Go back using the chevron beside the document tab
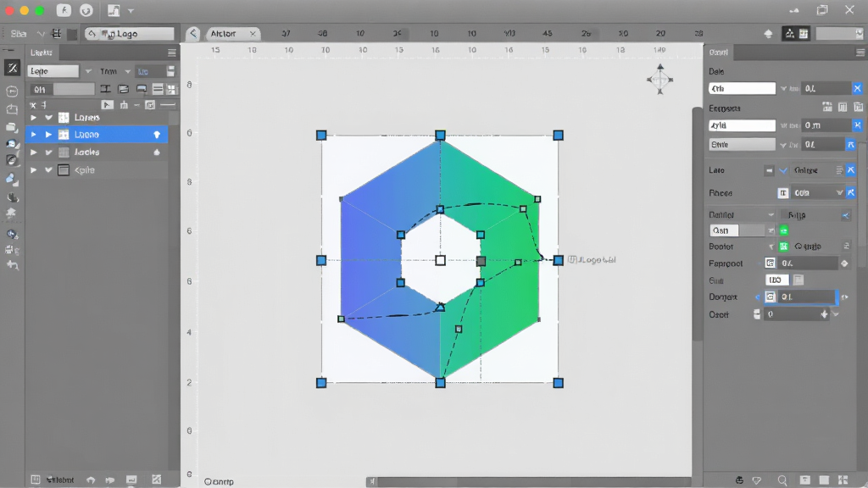This screenshot has width=868, height=488. (192, 34)
